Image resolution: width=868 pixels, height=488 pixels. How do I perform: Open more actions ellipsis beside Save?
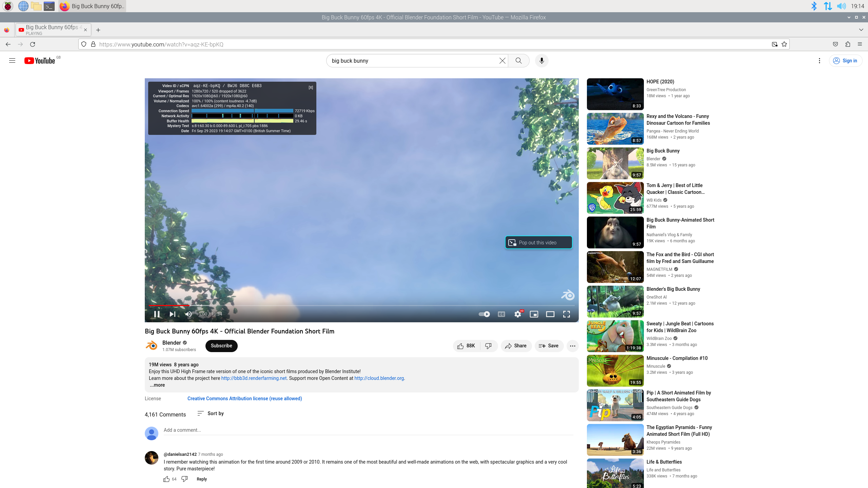point(572,346)
